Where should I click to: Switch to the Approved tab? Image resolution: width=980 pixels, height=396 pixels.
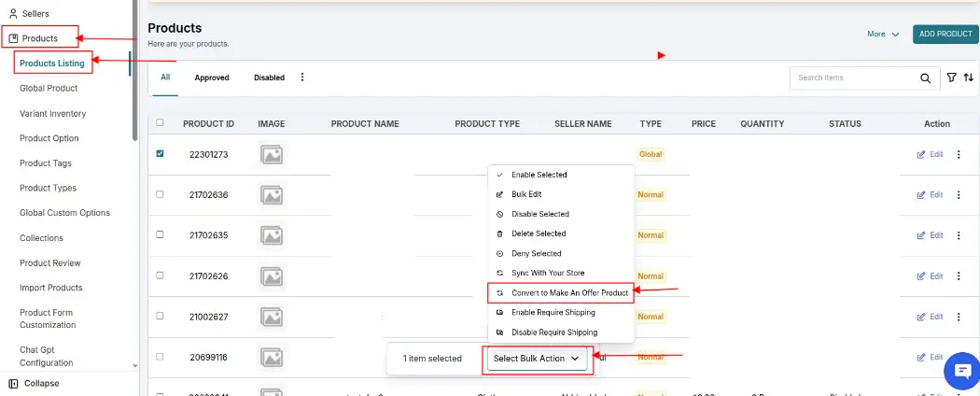212,78
